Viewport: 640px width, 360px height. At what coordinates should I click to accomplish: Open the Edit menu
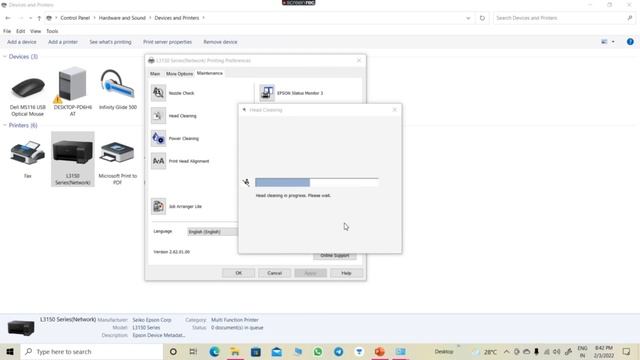pos(20,31)
